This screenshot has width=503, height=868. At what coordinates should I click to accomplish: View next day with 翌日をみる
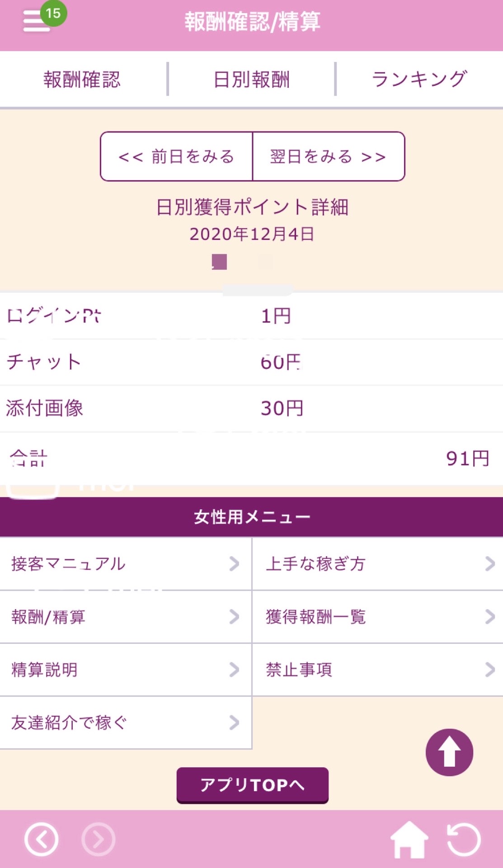pyautogui.click(x=328, y=156)
